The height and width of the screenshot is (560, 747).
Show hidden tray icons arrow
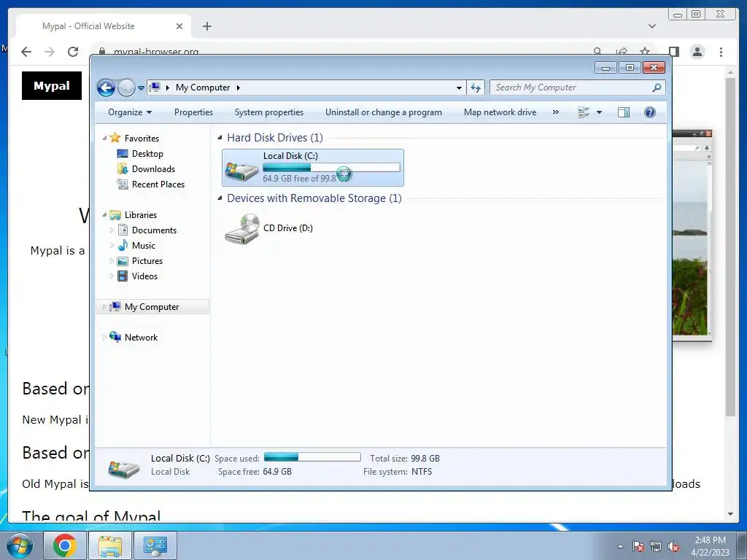point(620,546)
